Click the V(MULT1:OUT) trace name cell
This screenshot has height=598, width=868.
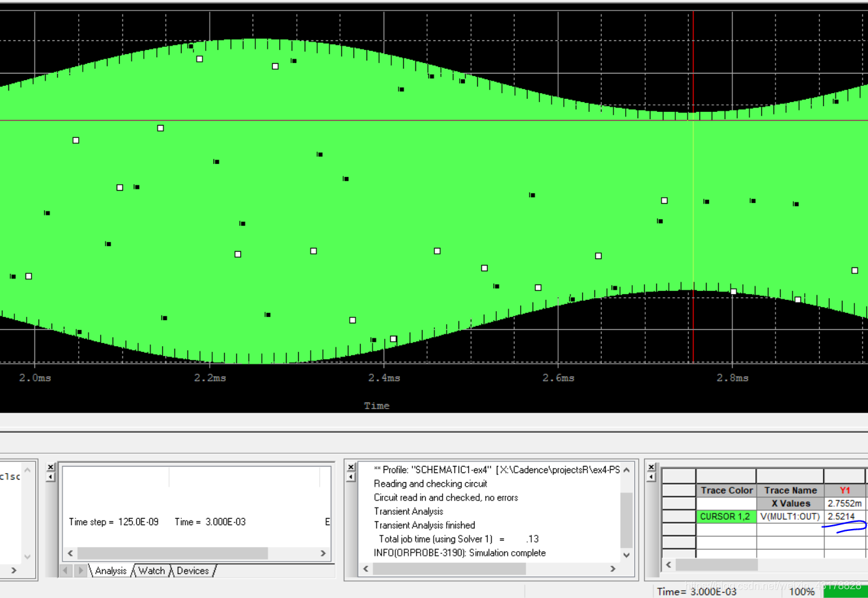click(x=790, y=517)
